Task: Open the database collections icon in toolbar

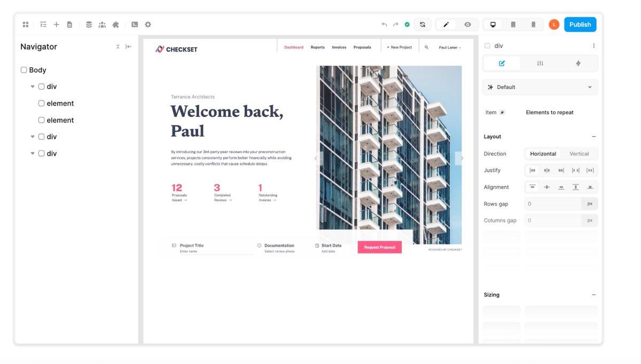Action: [x=89, y=25]
